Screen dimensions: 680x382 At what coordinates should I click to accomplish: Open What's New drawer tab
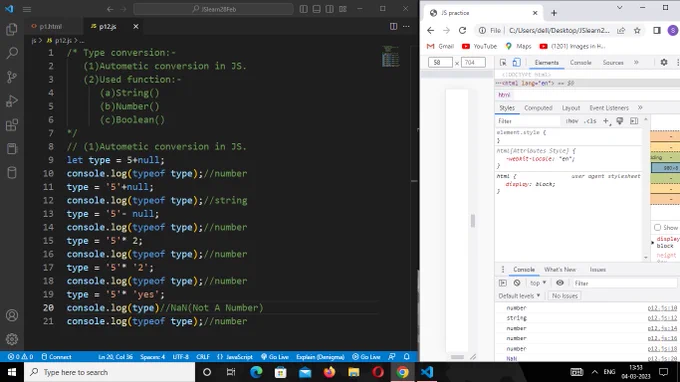click(x=560, y=270)
